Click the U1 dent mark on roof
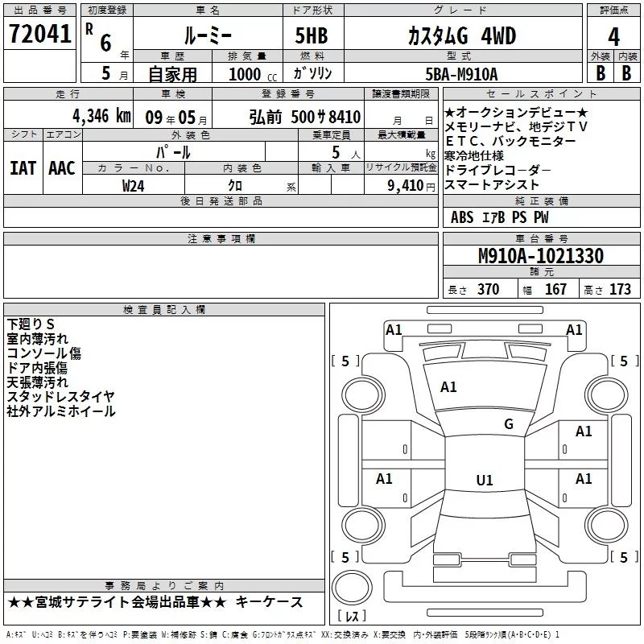The height and width of the screenshot is (644, 644). point(485,480)
